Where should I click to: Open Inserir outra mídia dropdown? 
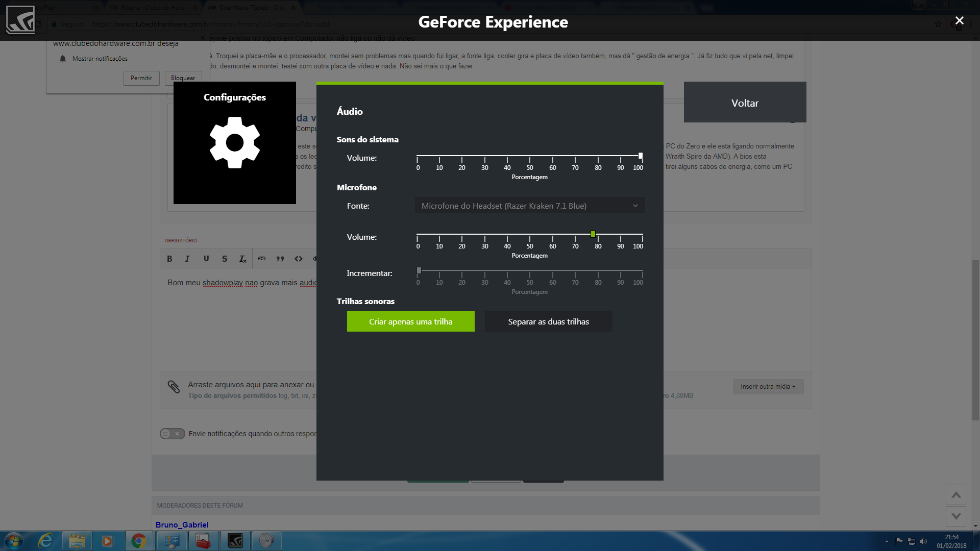[768, 387]
